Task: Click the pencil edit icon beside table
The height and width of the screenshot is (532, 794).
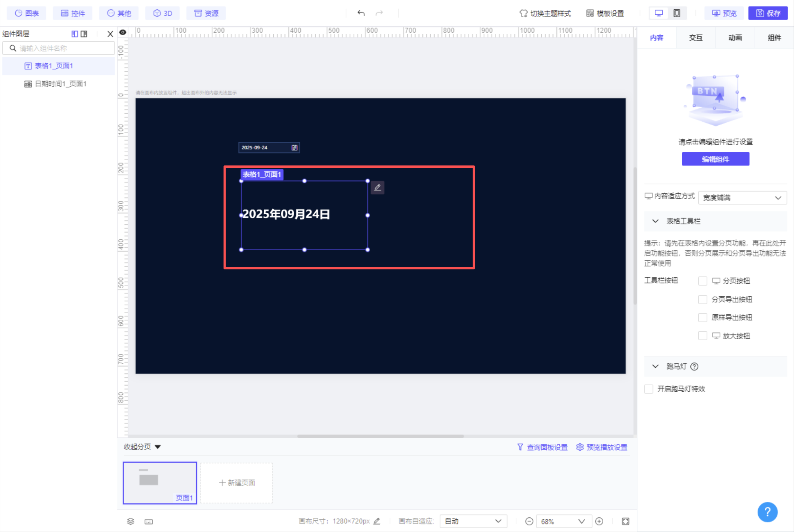Action: (377, 188)
